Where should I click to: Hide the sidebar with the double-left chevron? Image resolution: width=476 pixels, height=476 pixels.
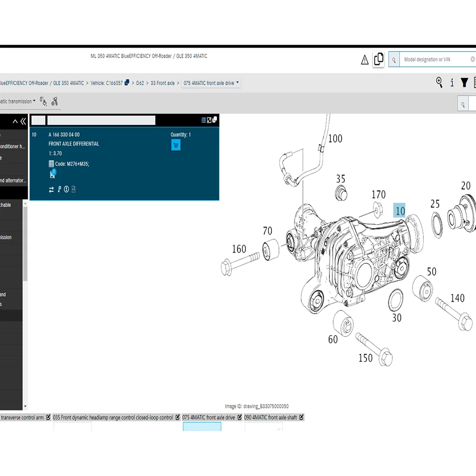[x=23, y=121]
